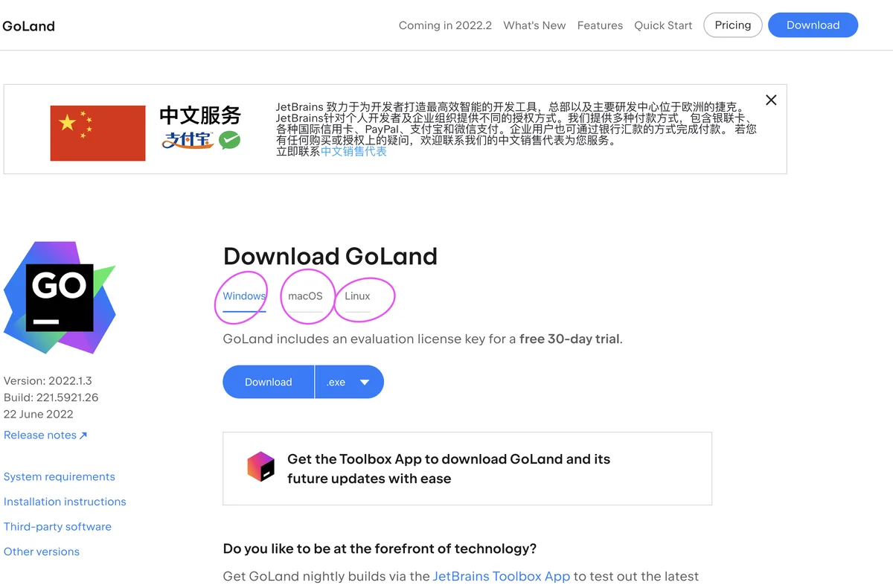
Task: Click the GoLand logo in the header
Action: 28,26
